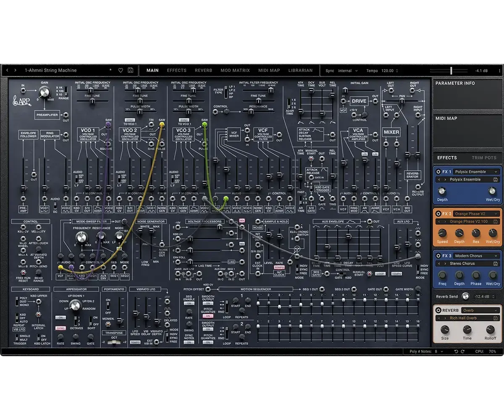Select the previous FX 1 preset using its left arrow
The height and width of the screenshot is (420, 504).
[439, 179]
